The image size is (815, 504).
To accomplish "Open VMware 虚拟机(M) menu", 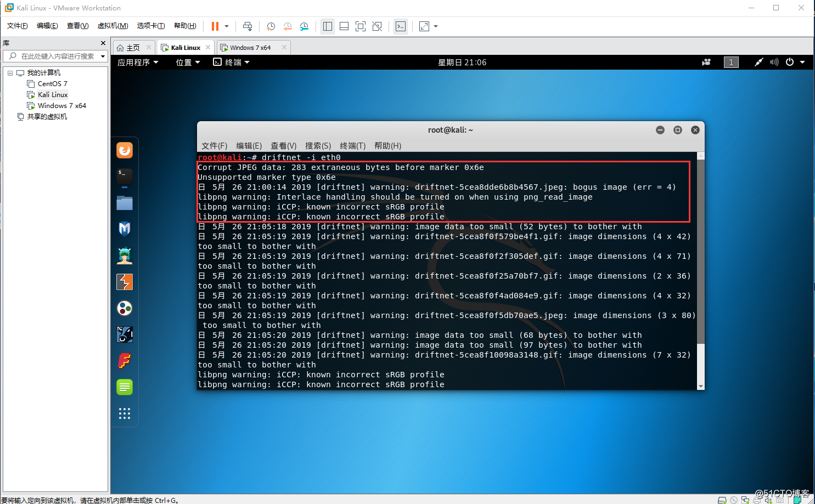I will [113, 26].
